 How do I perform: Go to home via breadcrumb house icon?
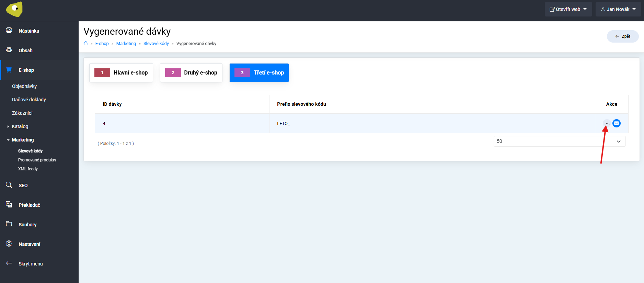coord(86,43)
